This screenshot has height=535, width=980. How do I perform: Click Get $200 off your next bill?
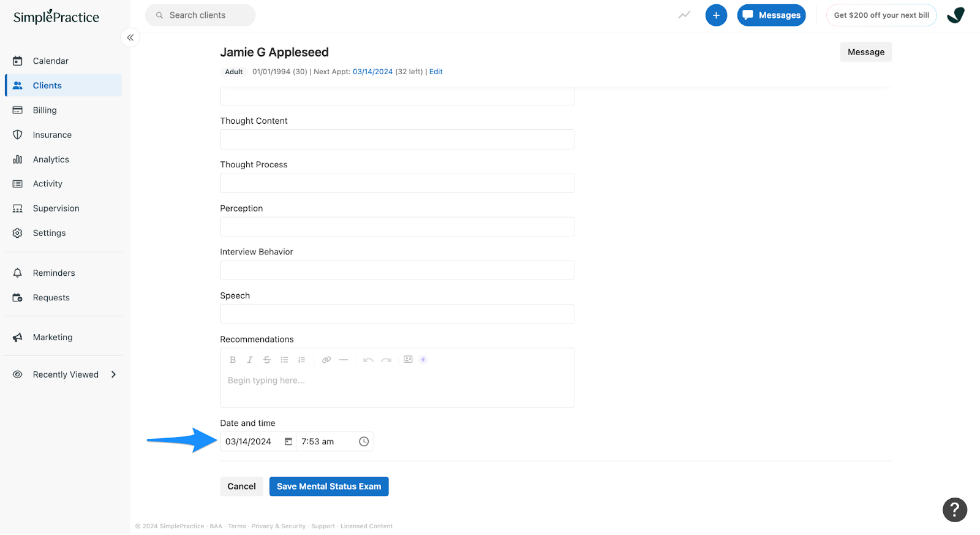click(x=881, y=15)
